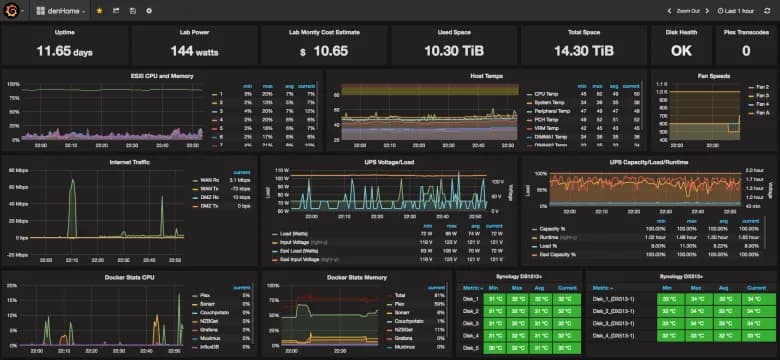Viewport: 780px width, 360px height.
Task: Star the denHome dashboard
Action: 99,10
